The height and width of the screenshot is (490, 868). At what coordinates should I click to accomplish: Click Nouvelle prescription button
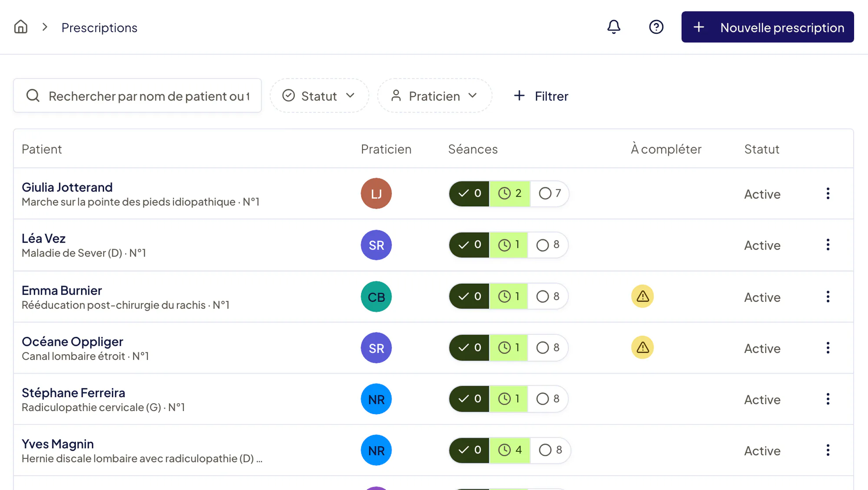[767, 27]
